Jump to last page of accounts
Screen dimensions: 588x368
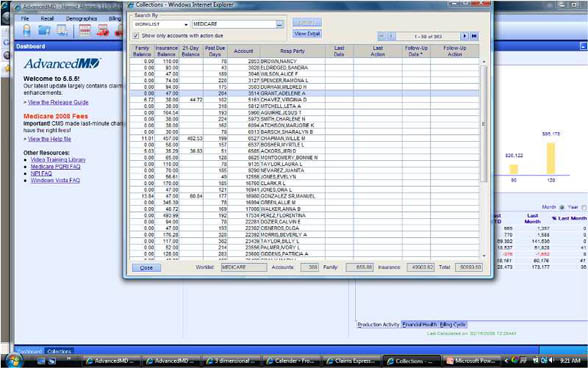(474, 36)
